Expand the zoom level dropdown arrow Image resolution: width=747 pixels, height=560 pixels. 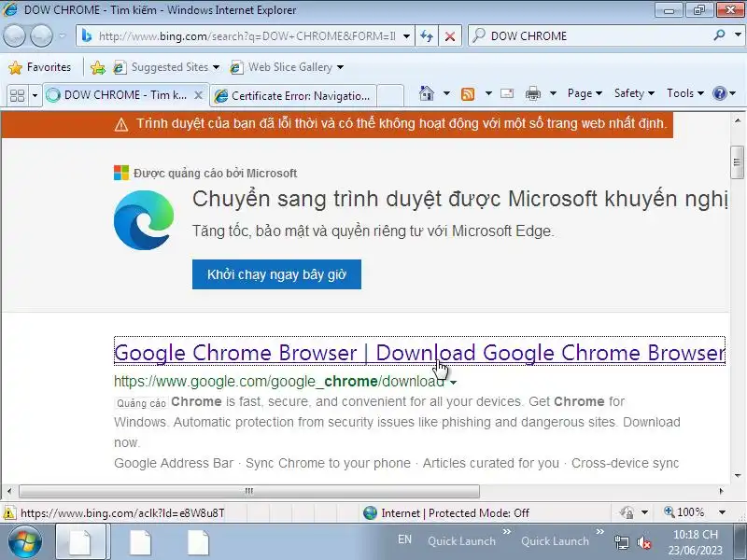click(x=722, y=512)
